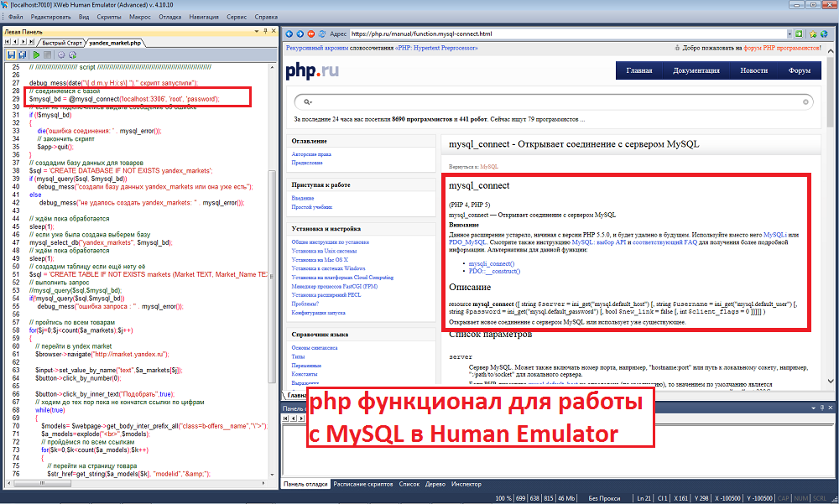Viewport: 839px width, 504px height.
Task: Follow the форум PHP программистов link
Action: tap(782, 48)
